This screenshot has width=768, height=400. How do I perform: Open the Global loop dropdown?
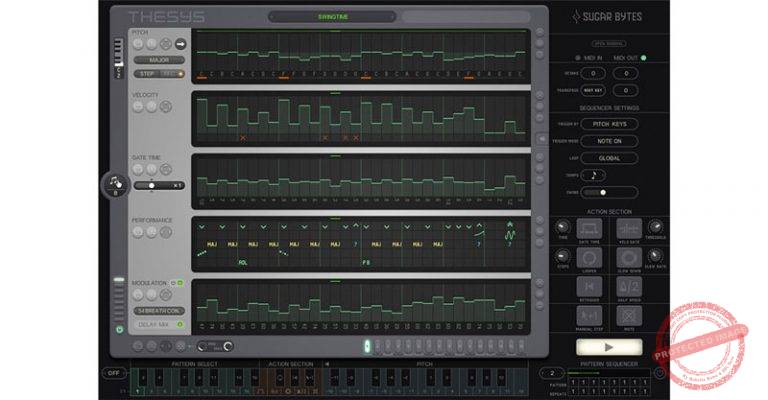[609, 158]
